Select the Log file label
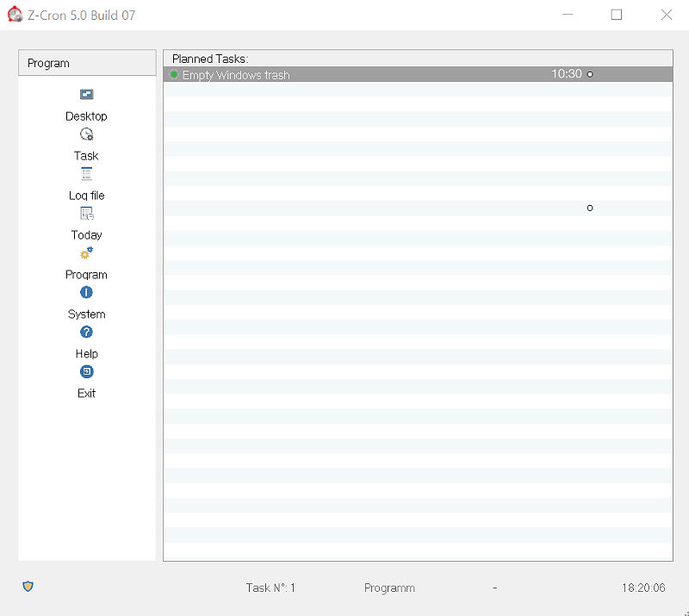 tap(87, 196)
